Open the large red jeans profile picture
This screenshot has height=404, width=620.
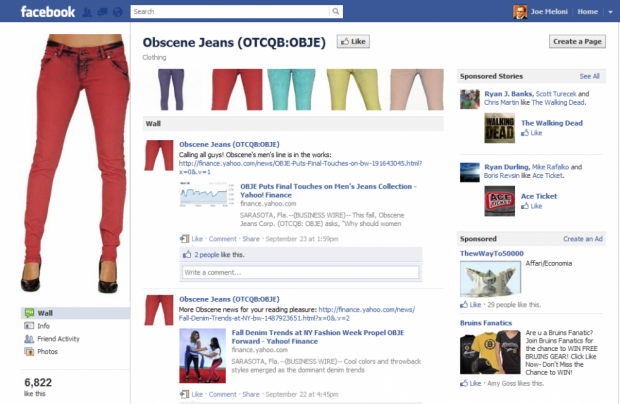pos(75,164)
